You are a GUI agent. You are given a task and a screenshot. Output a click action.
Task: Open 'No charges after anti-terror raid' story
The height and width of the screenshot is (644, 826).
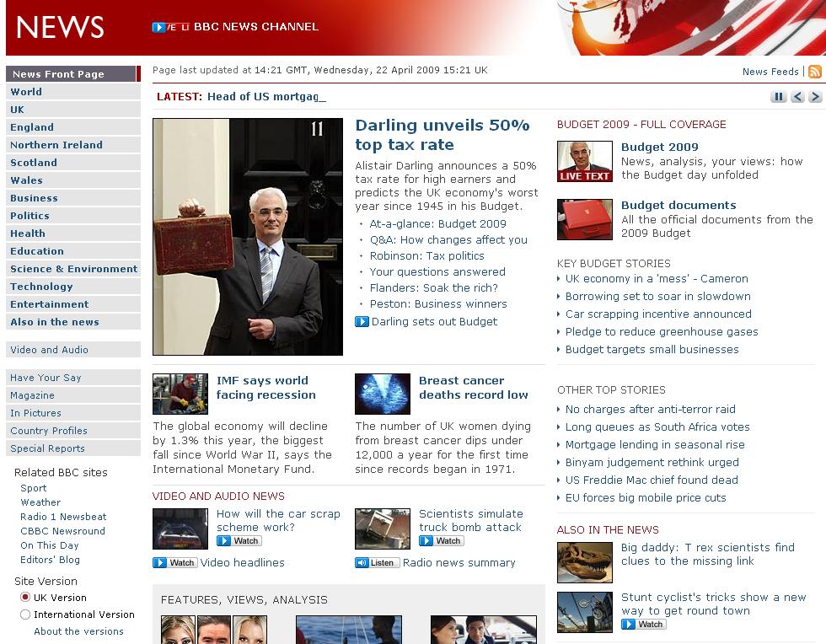pyautogui.click(x=650, y=410)
